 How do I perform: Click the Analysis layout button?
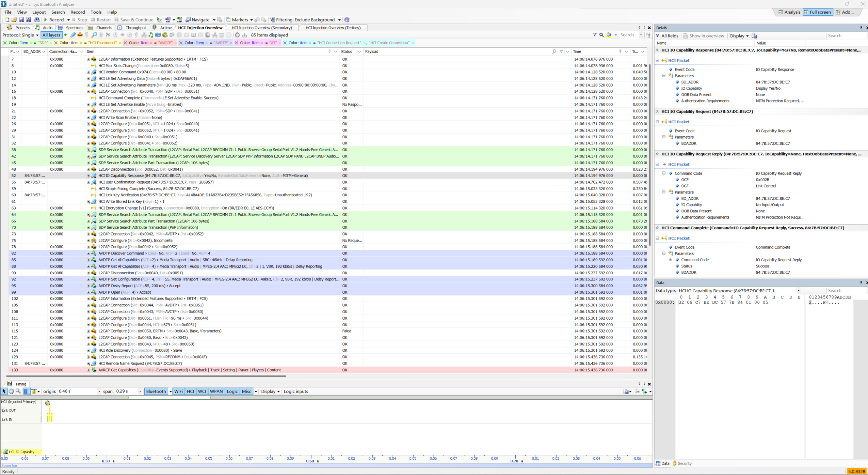pos(789,12)
